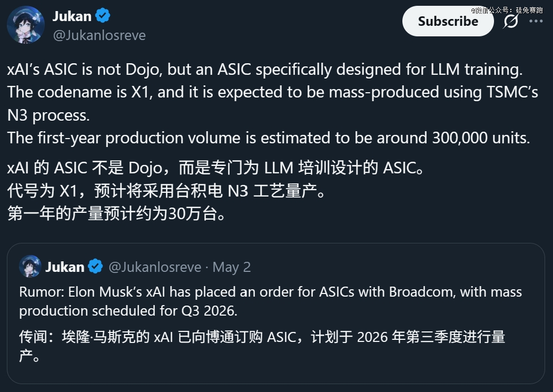Screen dimensions: 553x392
Task: Open the three-dot more options menu
Action: pos(536,22)
